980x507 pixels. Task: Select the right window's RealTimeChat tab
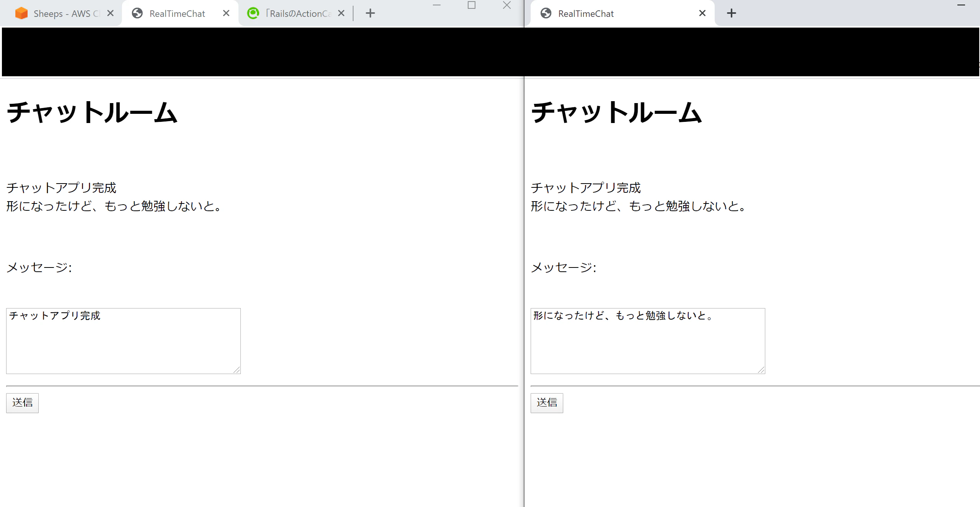(x=586, y=14)
